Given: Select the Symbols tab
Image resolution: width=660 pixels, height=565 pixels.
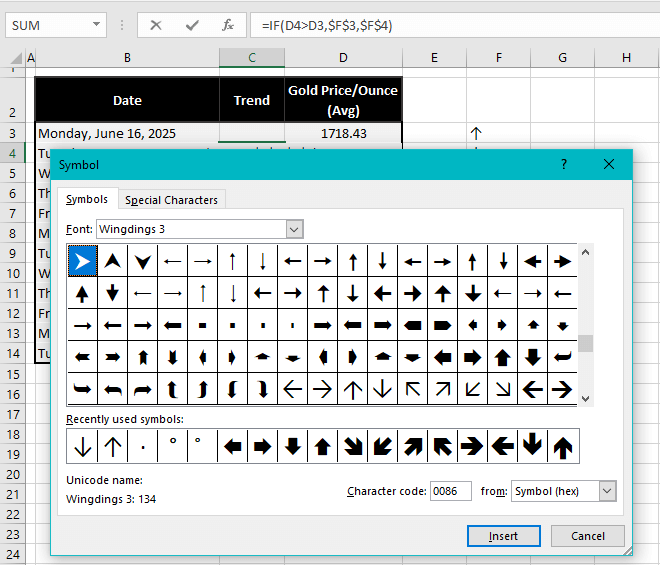Looking at the screenshot, I should click(x=87, y=200).
